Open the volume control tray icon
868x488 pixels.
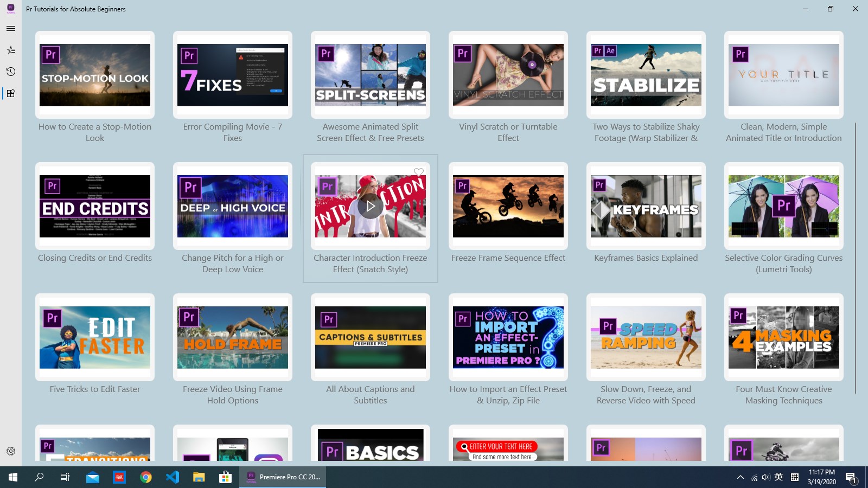(765, 477)
